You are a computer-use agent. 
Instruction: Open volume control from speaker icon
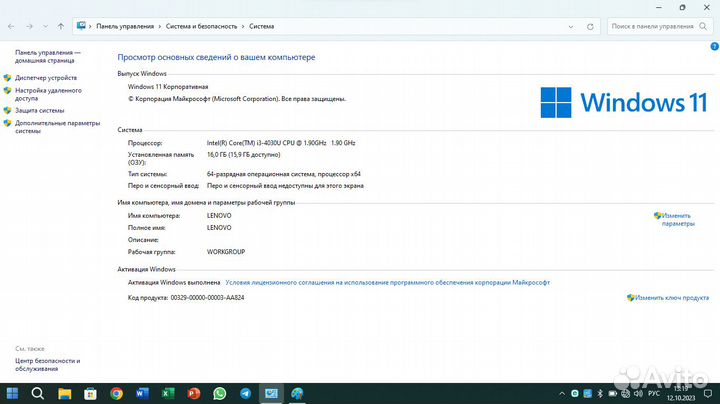pos(638,393)
